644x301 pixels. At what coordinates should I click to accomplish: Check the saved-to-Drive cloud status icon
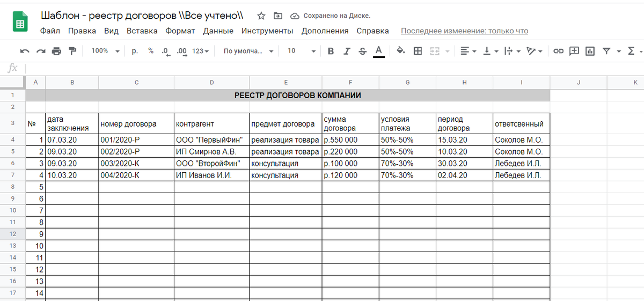pos(295,16)
